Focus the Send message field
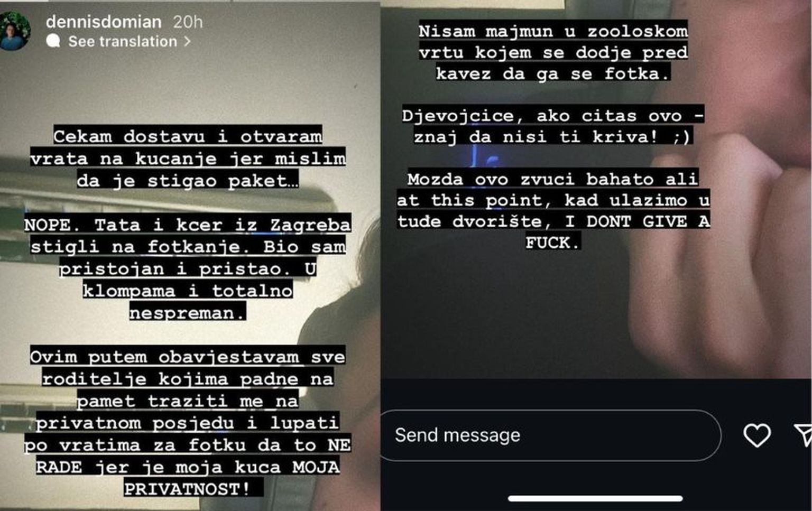The height and width of the screenshot is (511, 812). (x=550, y=435)
